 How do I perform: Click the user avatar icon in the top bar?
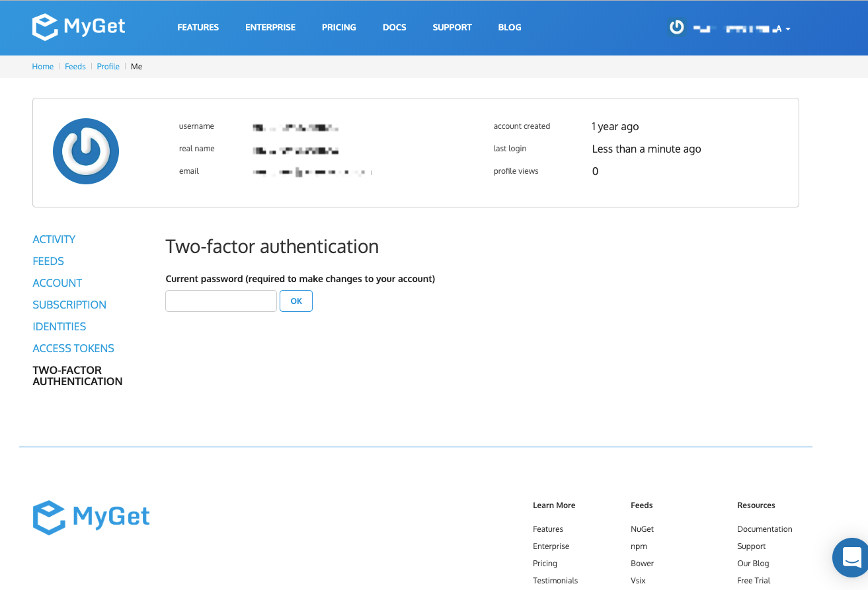(x=676, y=28)
